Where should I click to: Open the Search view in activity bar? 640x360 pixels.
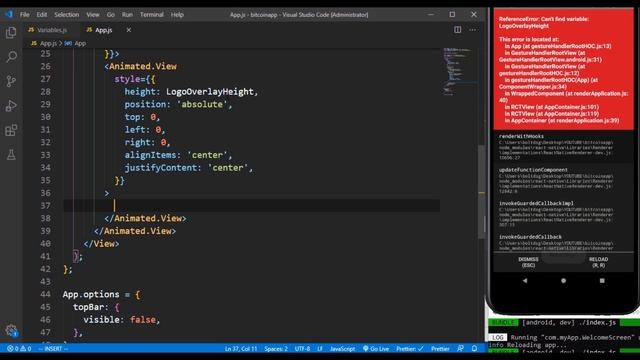tap(11, 56)
